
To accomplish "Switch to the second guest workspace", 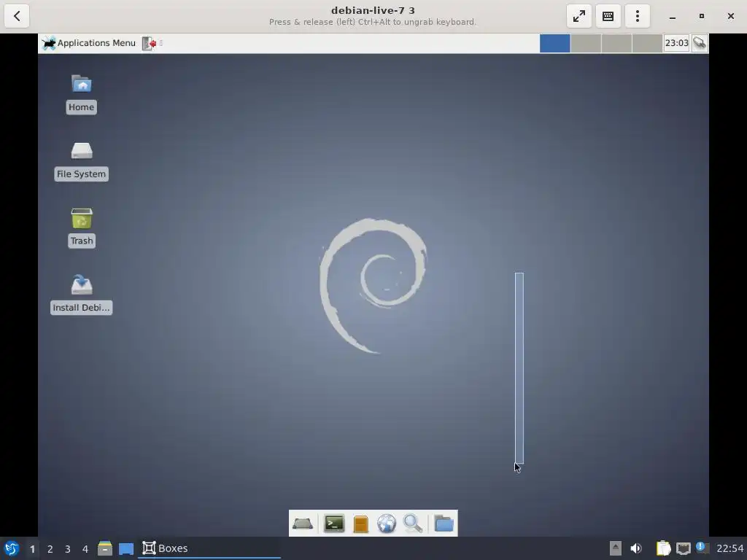I will [x=586, y=43].
